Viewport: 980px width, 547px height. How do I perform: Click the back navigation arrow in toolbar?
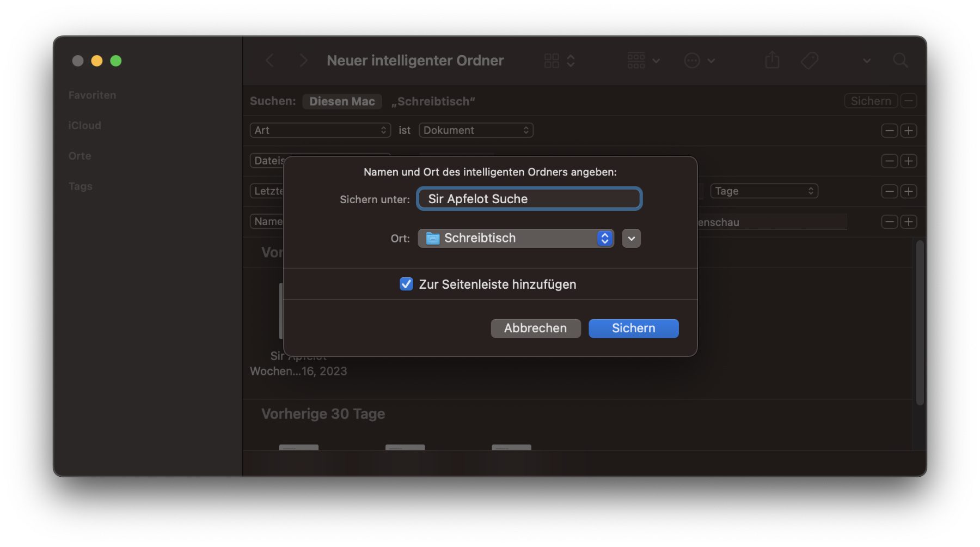[x=269, y=60]
